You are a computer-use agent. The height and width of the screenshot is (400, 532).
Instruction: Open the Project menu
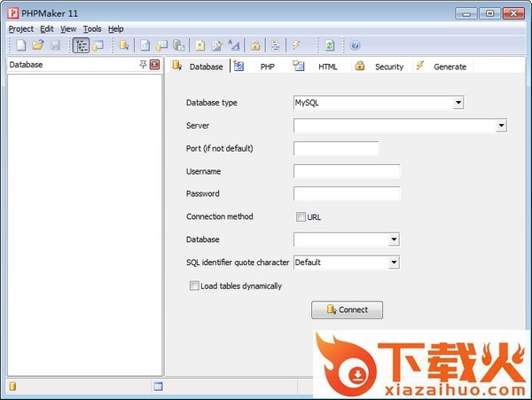point(21,29)
